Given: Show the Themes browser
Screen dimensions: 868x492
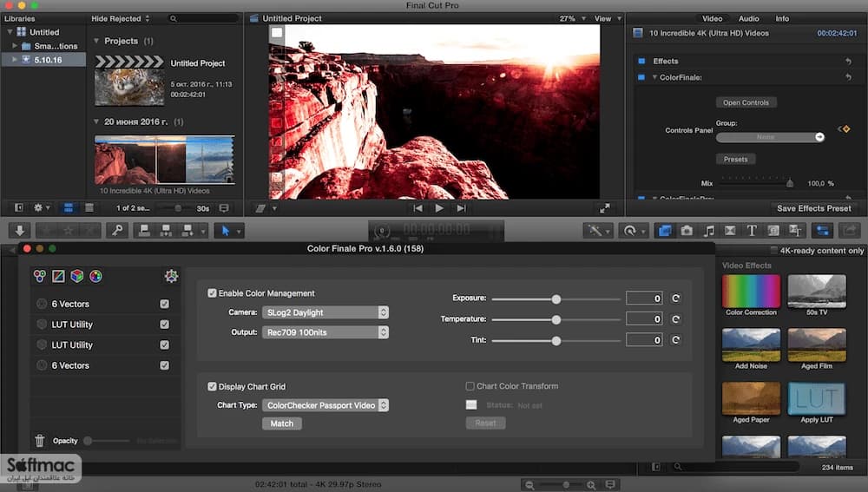Looking at the screenshot, I should 795,230.
